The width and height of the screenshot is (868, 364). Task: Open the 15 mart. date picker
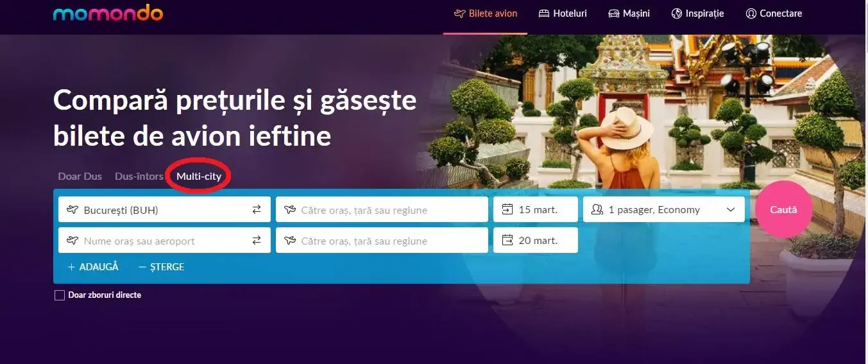[536, 209]
